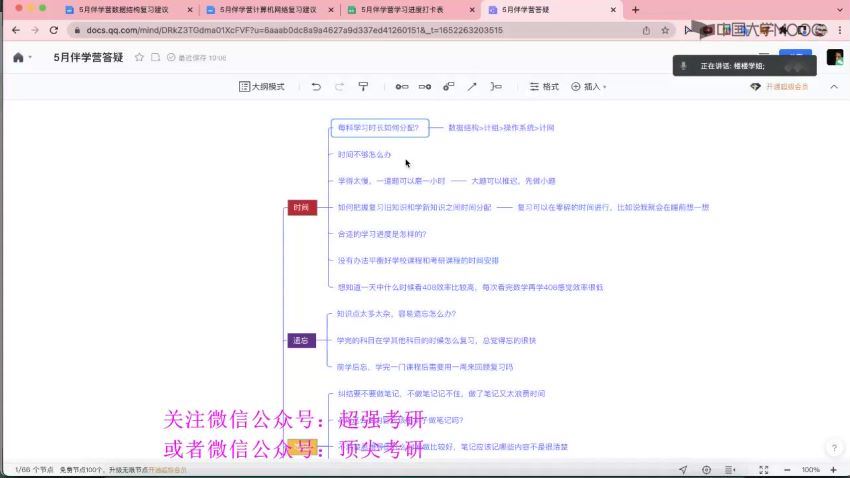The height and width of the screenshot is (478, 850).
Task: Open zoom percentage 100% dropdown
Action: 814,469
